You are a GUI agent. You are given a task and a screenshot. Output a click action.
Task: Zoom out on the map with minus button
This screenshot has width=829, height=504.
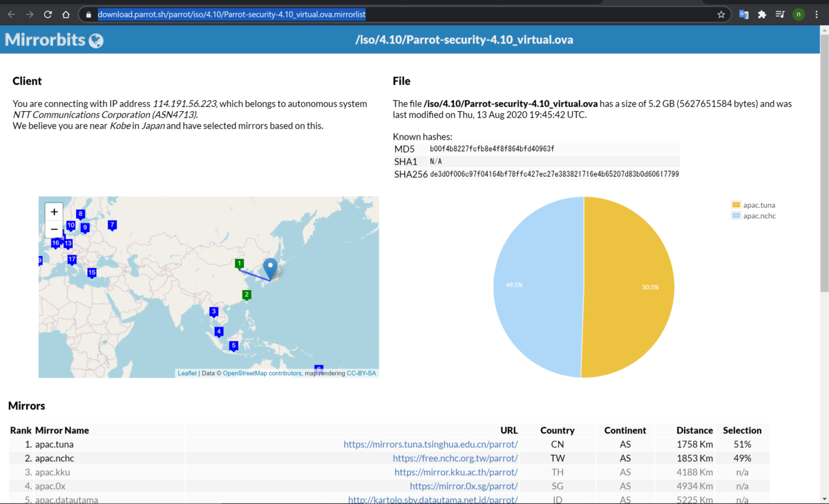point(54,229)
